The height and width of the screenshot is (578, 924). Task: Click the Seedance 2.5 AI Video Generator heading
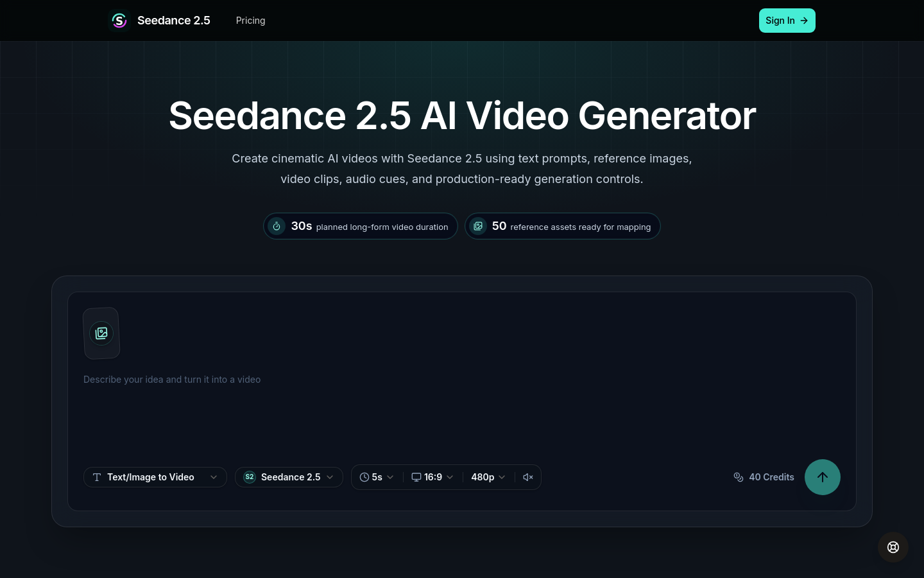point(462,116)
